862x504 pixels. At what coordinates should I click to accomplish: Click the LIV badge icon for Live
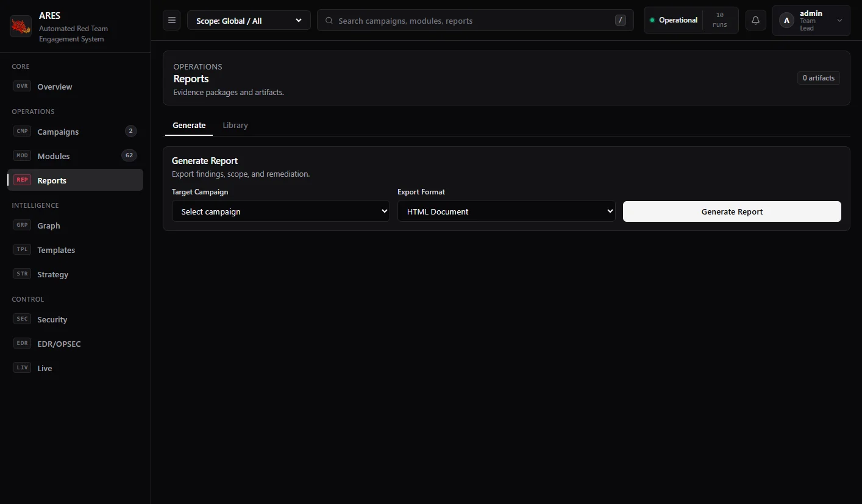pos(23,368)
